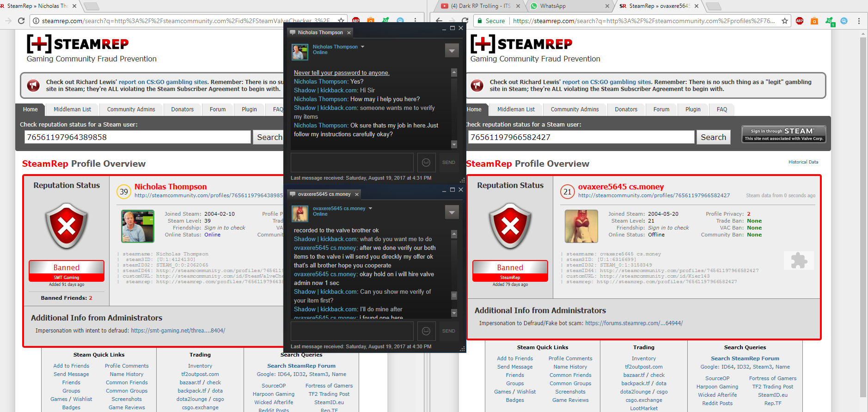This screenshot has height=412, width=868.
Task: Click Nicholas Thompson avatar in chat window
Action: click(300, 52)
